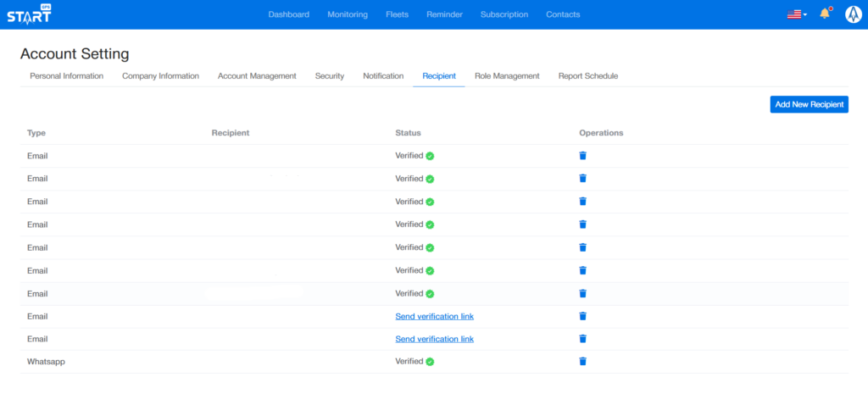This screenshot has height=410, width=868.
Task: Click trash icon in fifth Email row
Action: point(582,247)
